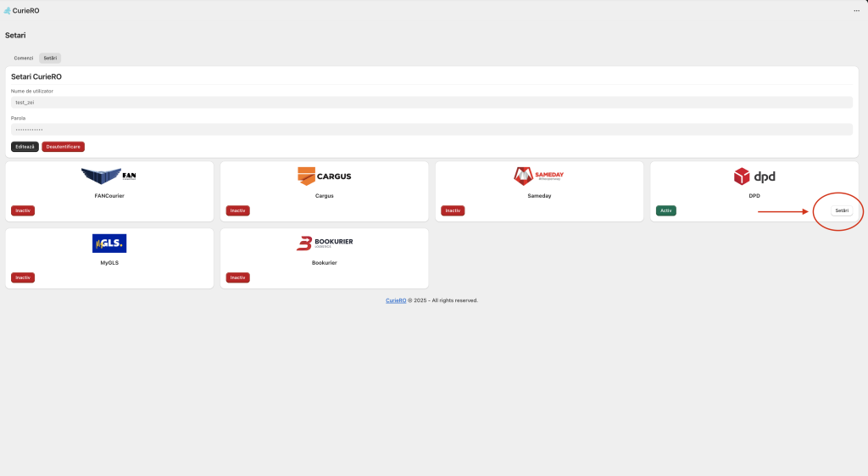Screen dimensions: 868x476
Task: Click the Editează button
Action: (x=25, y=147)
